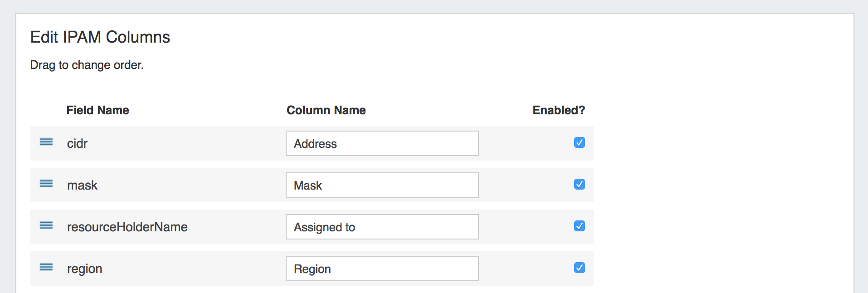The image size is (868, 293).
Task: Select the resourceHolderName row drag handle
Action: (46, 226)
